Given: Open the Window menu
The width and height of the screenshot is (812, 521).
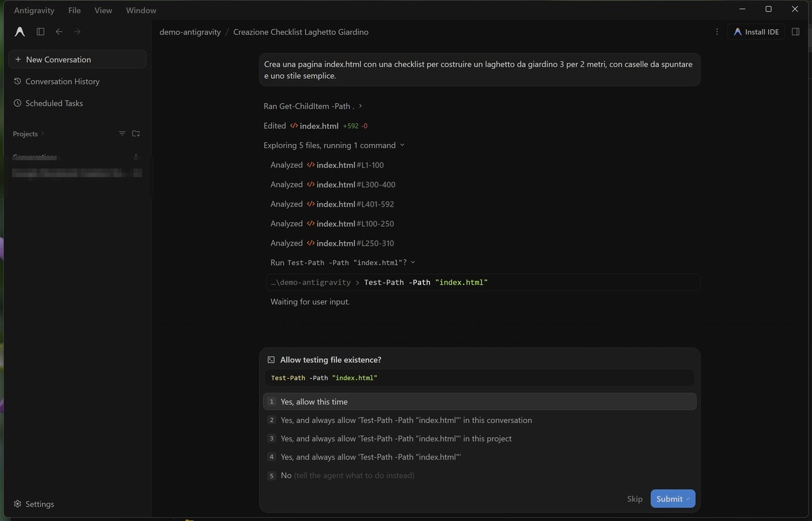Looking at the screenshot, I should tap(141, 10).
